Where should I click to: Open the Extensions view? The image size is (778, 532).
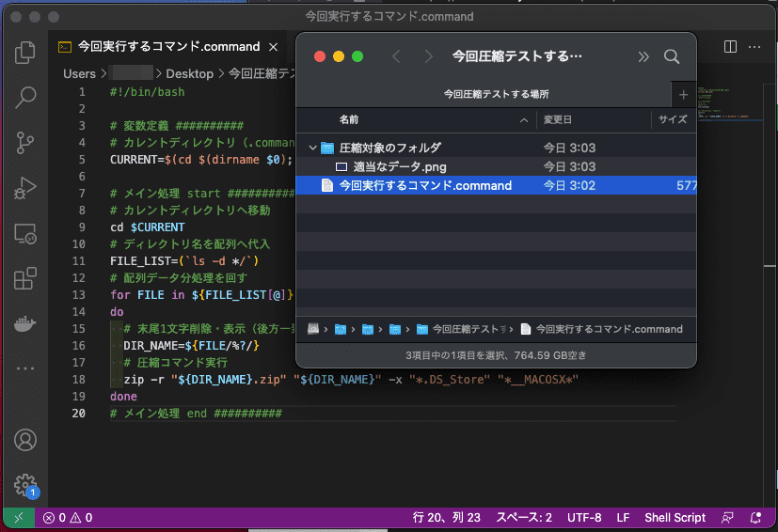click(x=24, y=278)
